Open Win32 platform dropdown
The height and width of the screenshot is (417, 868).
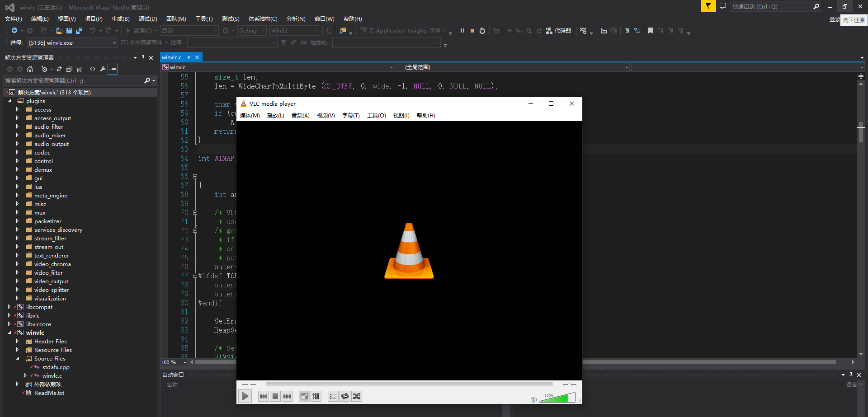click(x=294, y=31)
